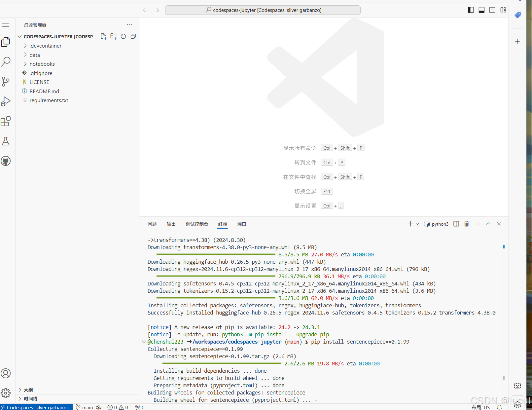The height and width of the screenshot is (410, 532).
Task: Collapse all folders in explorer
Action: click(133, 36)
